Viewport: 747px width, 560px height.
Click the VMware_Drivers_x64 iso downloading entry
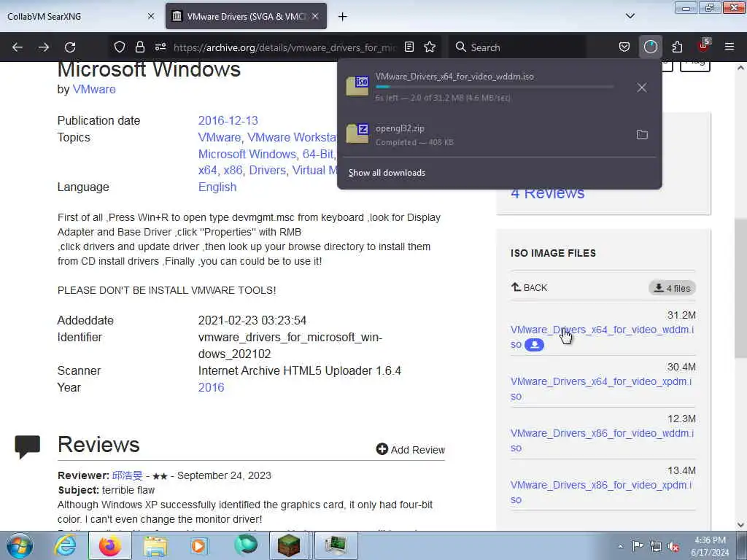point(484,87)
